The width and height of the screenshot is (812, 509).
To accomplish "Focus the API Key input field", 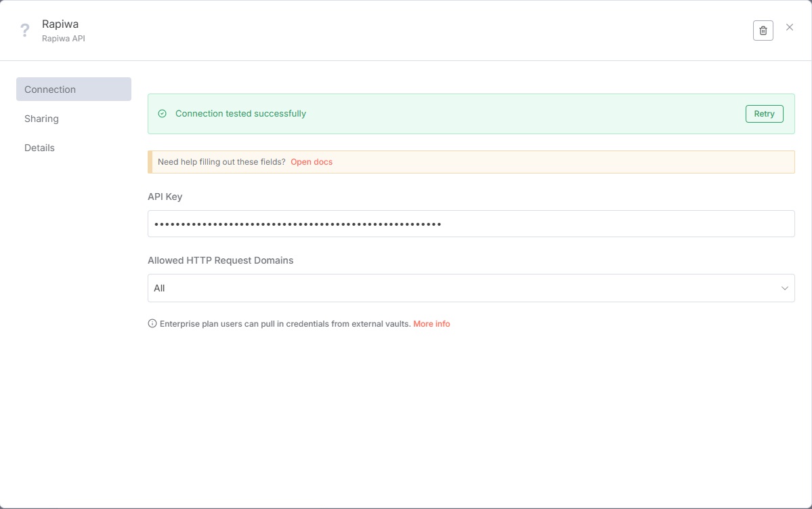I will tap(471, 224).
